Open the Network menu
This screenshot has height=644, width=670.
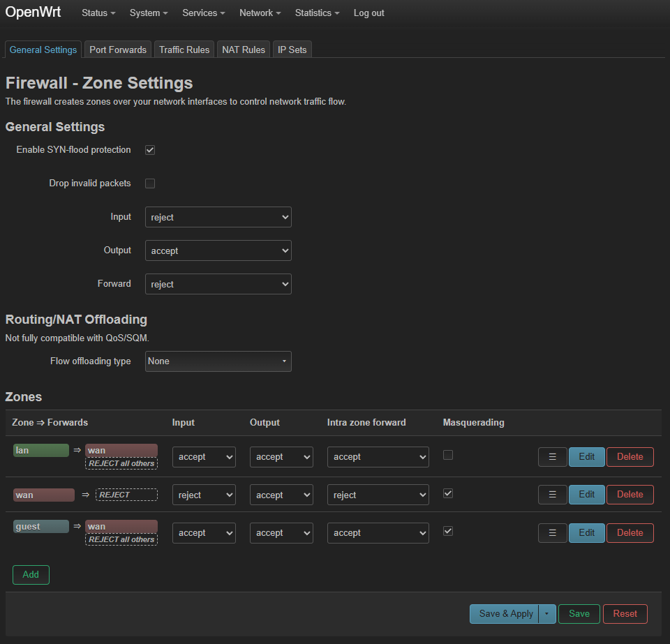[259, 13]
